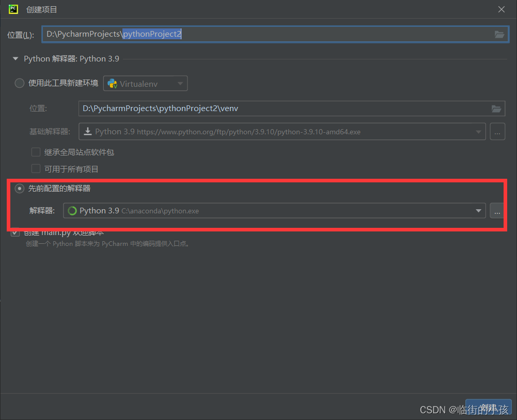Click the green loading interpreter icon
Image resolution: width=517 pixels, height=420 pixels.
pyautogui.click(x=72, y=211)
